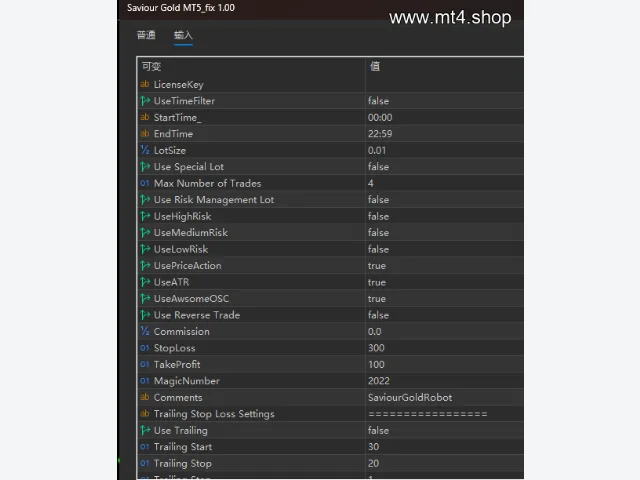This screenshot has width=640, height=480.
Task: Click the boolean icon beside UseMediumRisk
Action: (145, 232)
